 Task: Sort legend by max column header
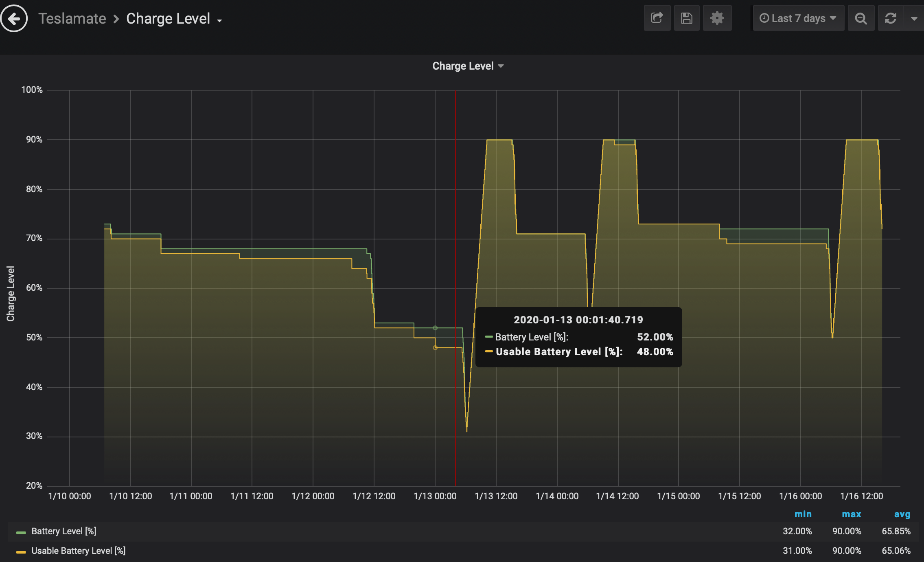click(852, 514)
